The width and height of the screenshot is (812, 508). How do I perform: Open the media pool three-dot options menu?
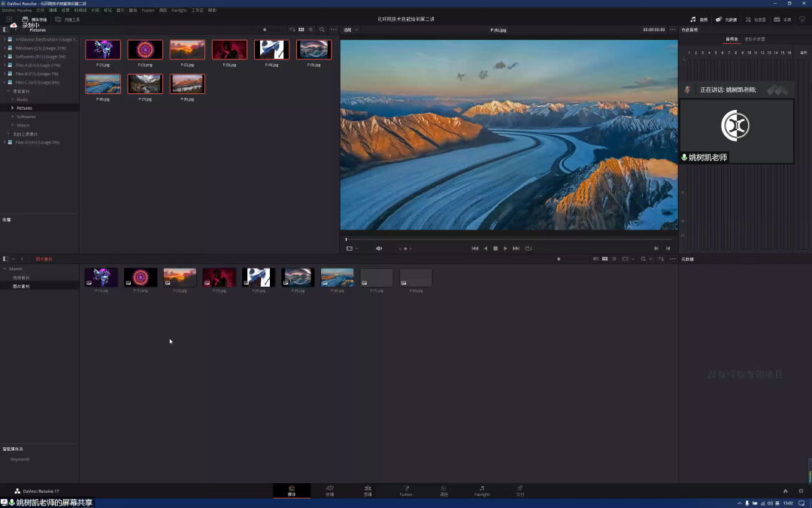[673, 259]
